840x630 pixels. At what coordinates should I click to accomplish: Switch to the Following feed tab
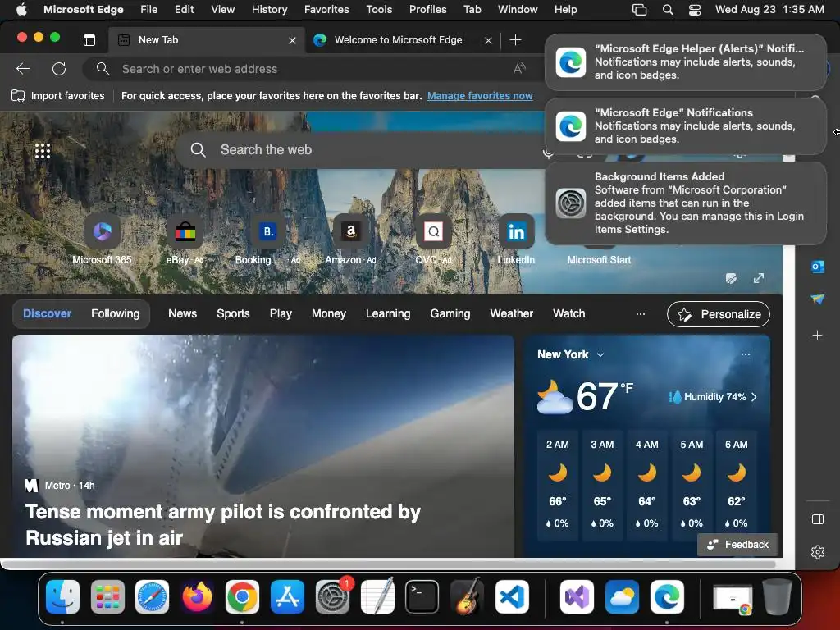click(x=115, y=314)
